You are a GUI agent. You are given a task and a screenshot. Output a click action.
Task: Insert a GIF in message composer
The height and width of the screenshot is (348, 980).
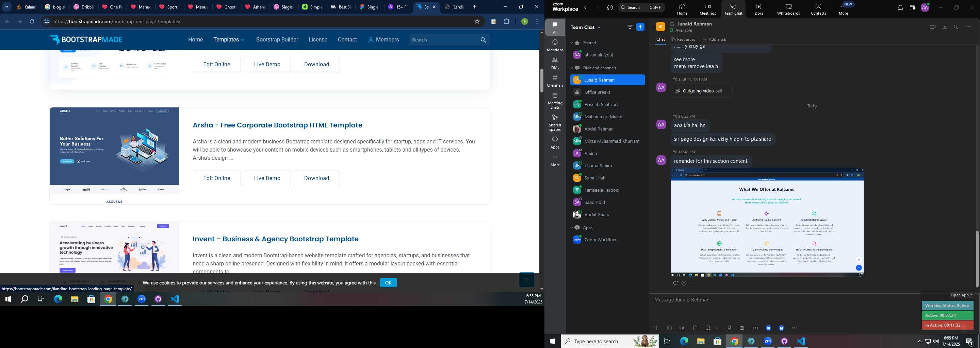pos(682,328)
